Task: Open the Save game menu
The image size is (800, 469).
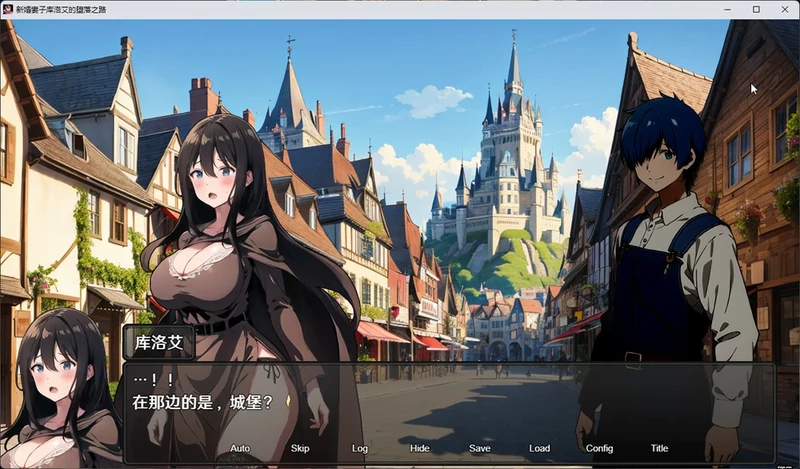Action: click(x=480, y=448)
